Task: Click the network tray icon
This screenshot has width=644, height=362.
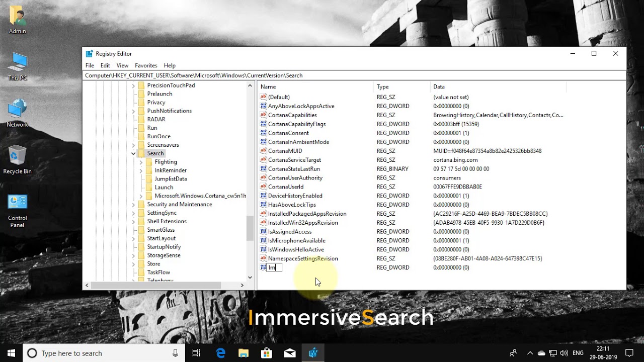Action: click(x=553, y=353)
